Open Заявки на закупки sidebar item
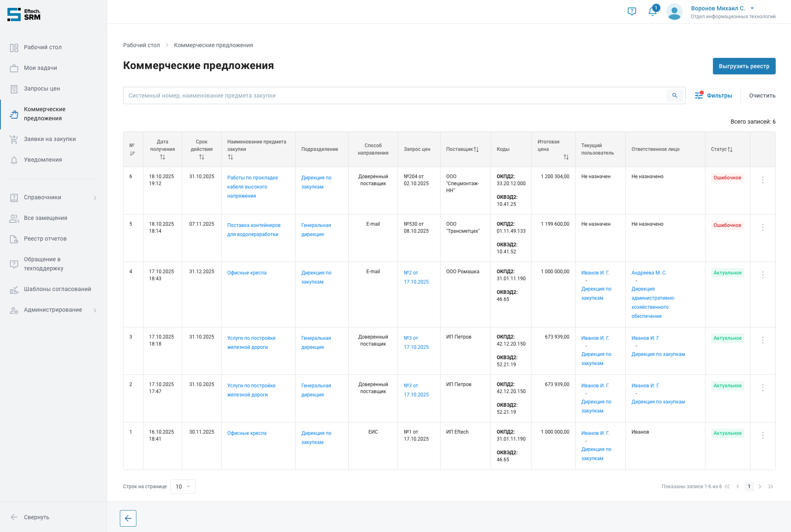Viewport: 791px width, 532px height. tap(50, 139)
